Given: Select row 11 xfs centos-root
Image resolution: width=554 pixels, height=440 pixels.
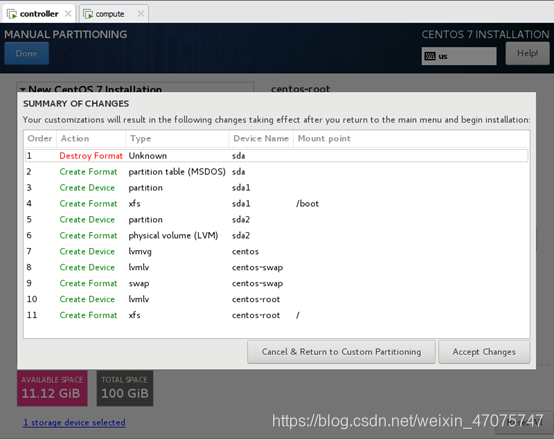Looking at the screenshot, I should click(277, 315).
